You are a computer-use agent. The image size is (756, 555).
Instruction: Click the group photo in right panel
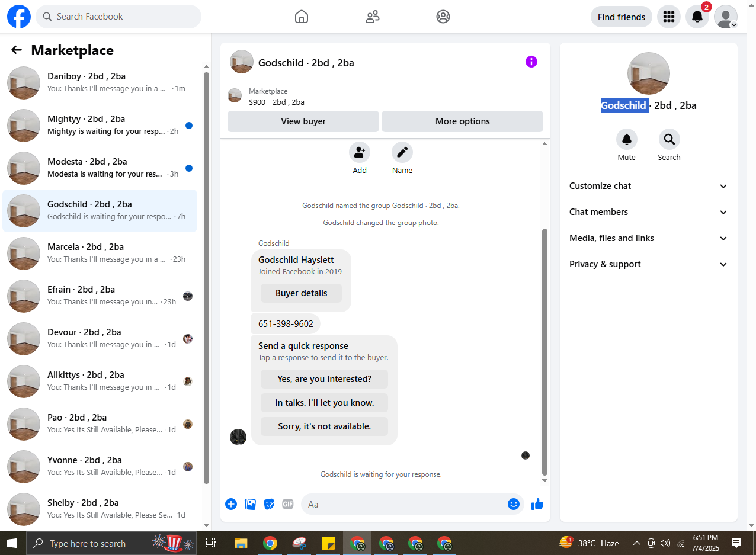coord(649,73)
